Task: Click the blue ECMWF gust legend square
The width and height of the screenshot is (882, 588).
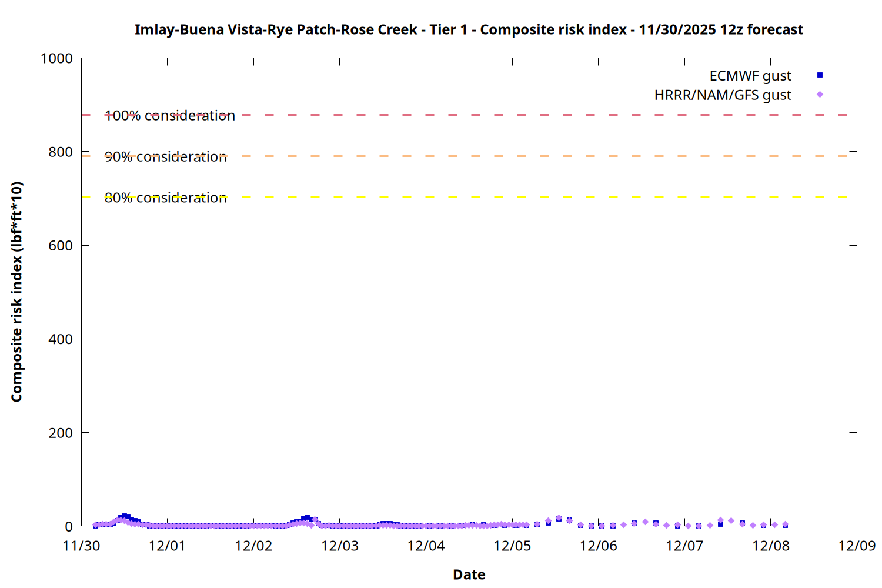Action: 820,75
